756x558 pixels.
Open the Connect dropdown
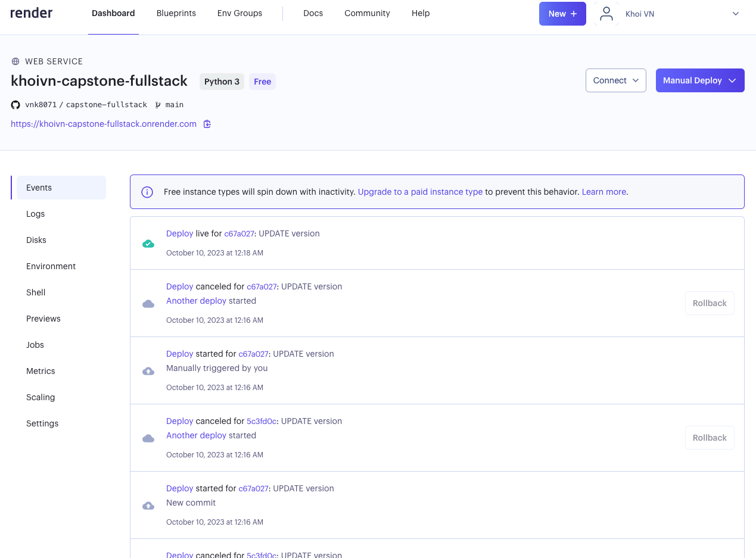616,80
